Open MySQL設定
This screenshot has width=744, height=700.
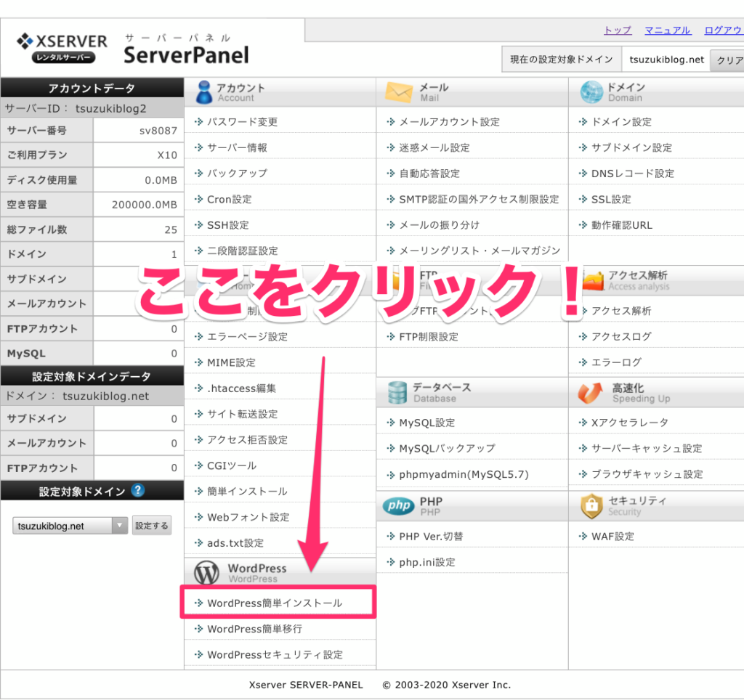tap(427, 423)
